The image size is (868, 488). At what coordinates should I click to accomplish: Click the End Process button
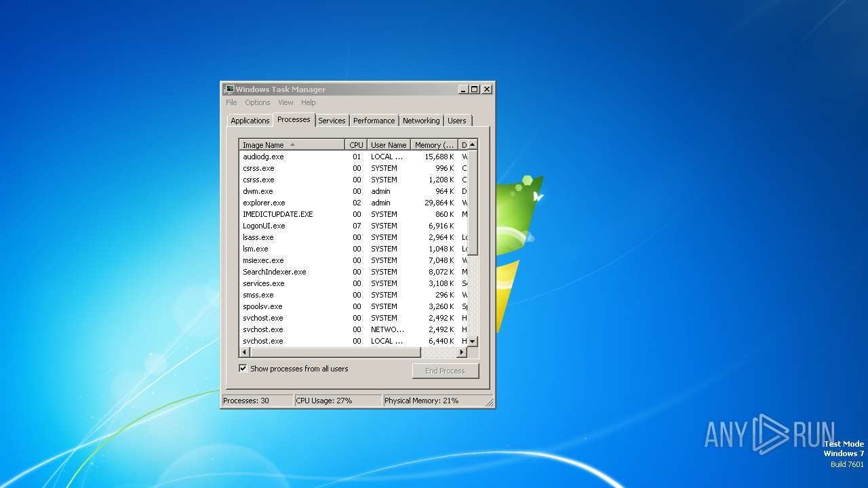(x=445, y=371)
